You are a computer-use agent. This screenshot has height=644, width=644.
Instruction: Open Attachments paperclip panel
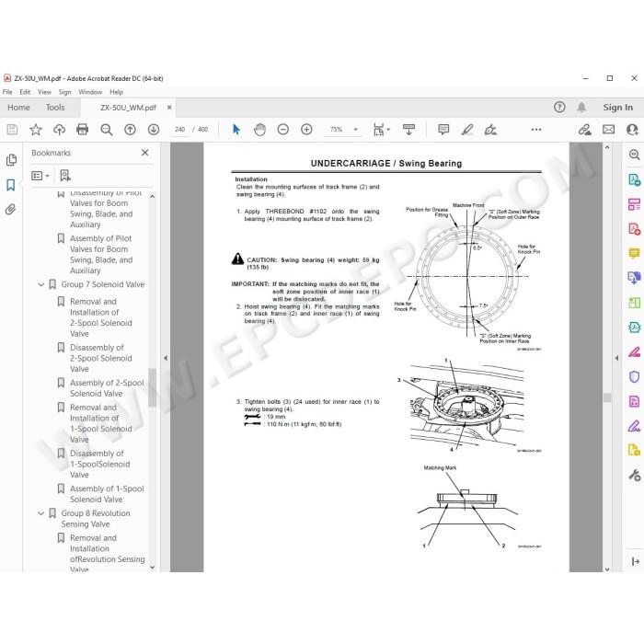[x=11, y=210]
